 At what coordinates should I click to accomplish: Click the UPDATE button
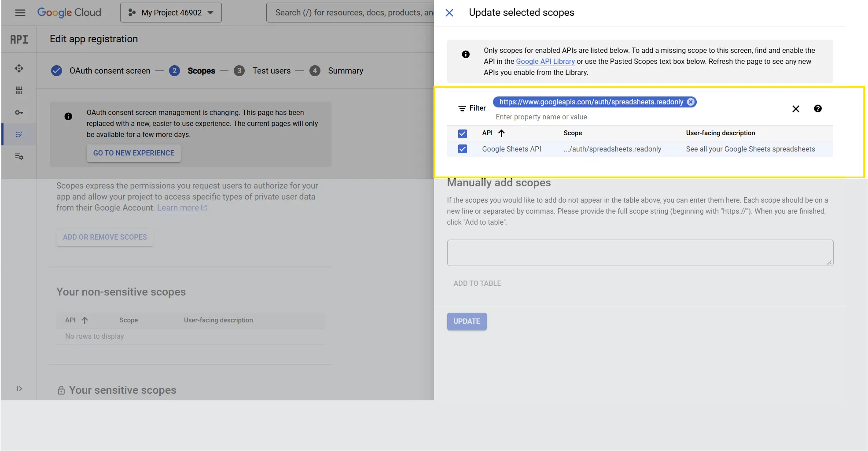(467, 322)
